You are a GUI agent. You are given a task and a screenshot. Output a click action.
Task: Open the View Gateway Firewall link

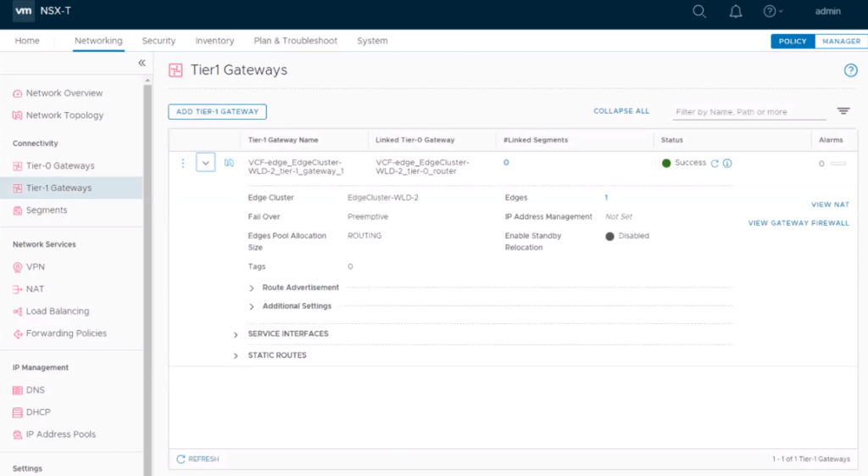(798, 223)
